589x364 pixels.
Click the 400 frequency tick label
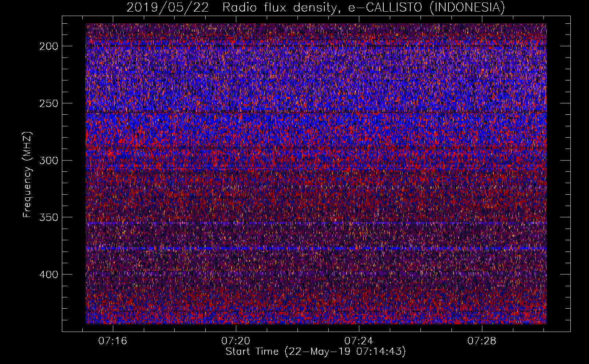(x=49, y=274)
